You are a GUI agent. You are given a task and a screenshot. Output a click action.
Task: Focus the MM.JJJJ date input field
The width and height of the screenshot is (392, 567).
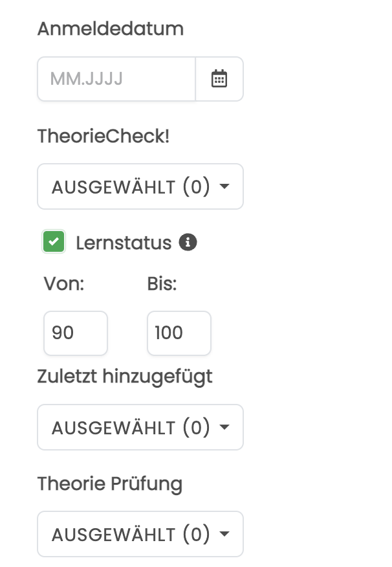116,79
